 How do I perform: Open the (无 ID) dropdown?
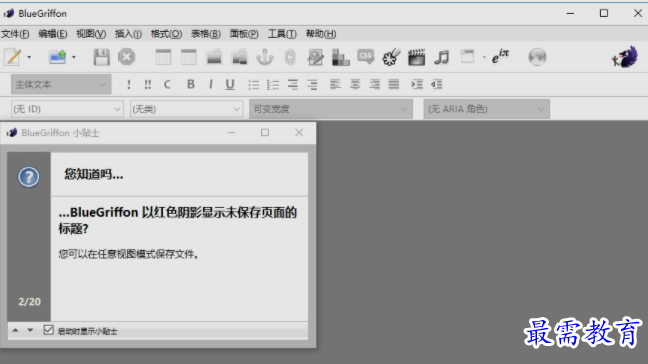point(67,109)
